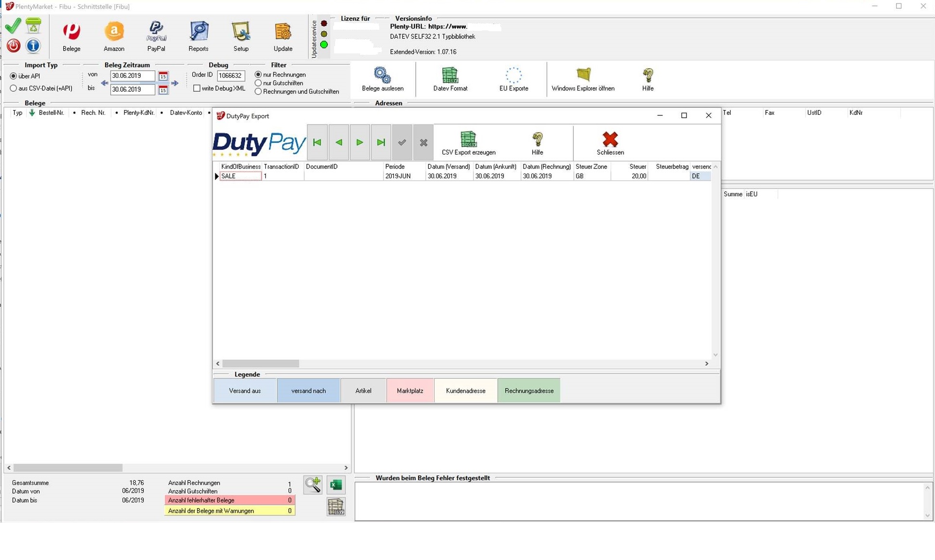Shift date range forward with right arrow

[x=175, y=83]
